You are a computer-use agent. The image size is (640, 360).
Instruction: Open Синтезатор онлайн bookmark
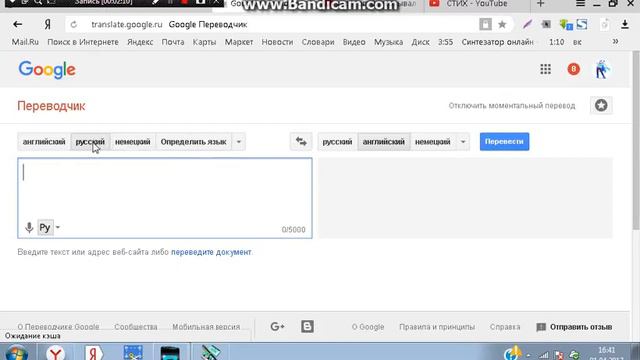(497, 42)
